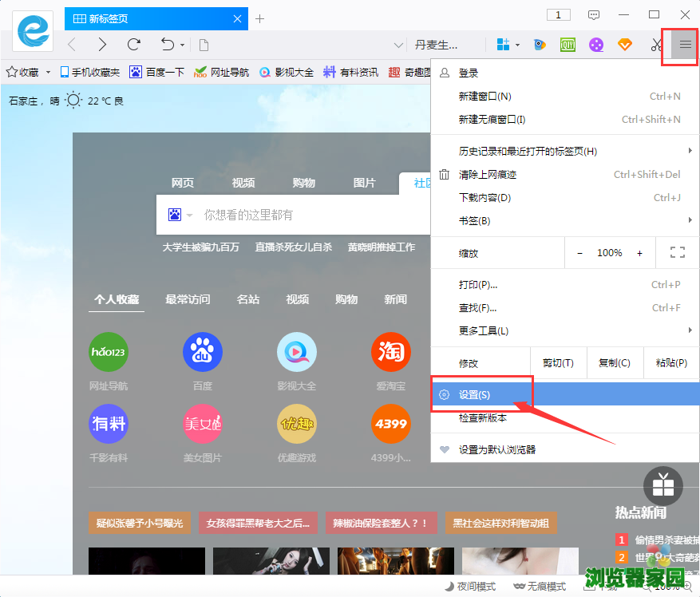Select 设置(S) from the menu
Screen dimensions: 700x597
tap(475, 393)
